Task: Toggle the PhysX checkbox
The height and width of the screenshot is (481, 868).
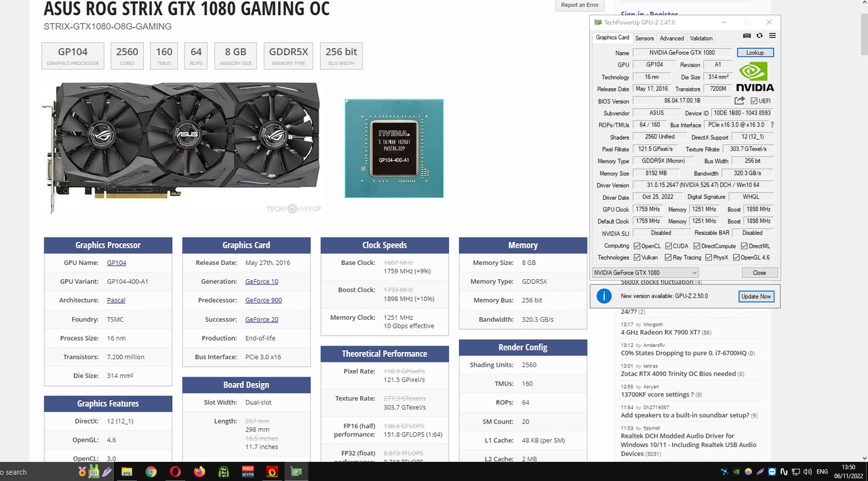Action: coord(709,257)
